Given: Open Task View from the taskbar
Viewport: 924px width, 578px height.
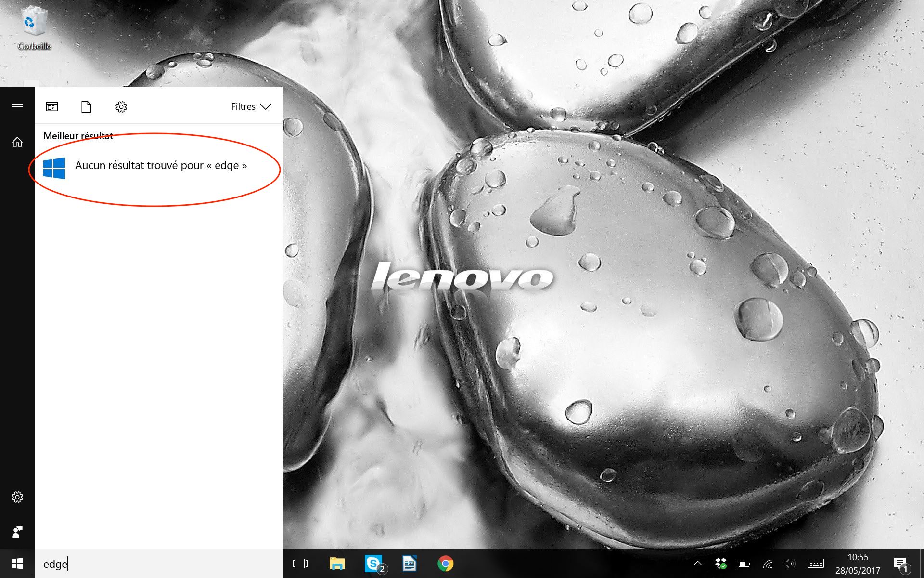Looking at the screenshot, I should [300, 564].
